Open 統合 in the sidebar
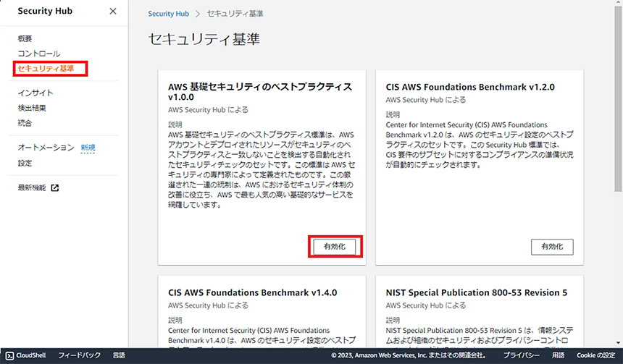Image resolution: width=623 pixels, height=364 pixels. [x=25, y=123]
